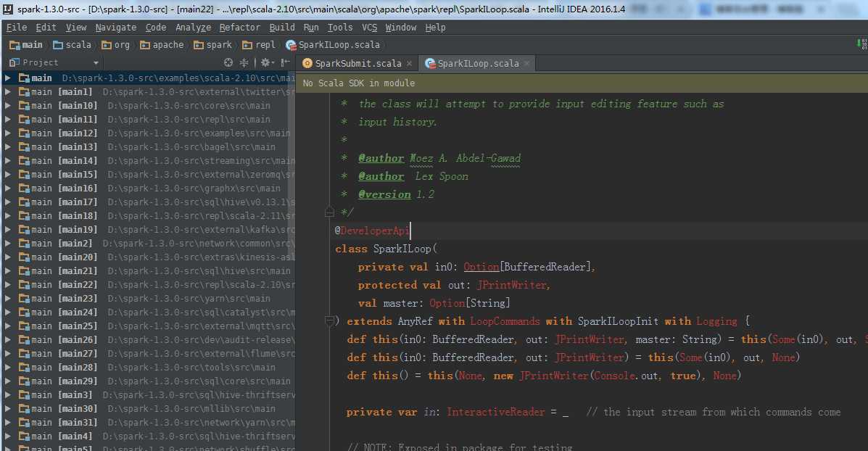
Task: Click the main breadcrumb in navigation bar
Action: (26, 45)
